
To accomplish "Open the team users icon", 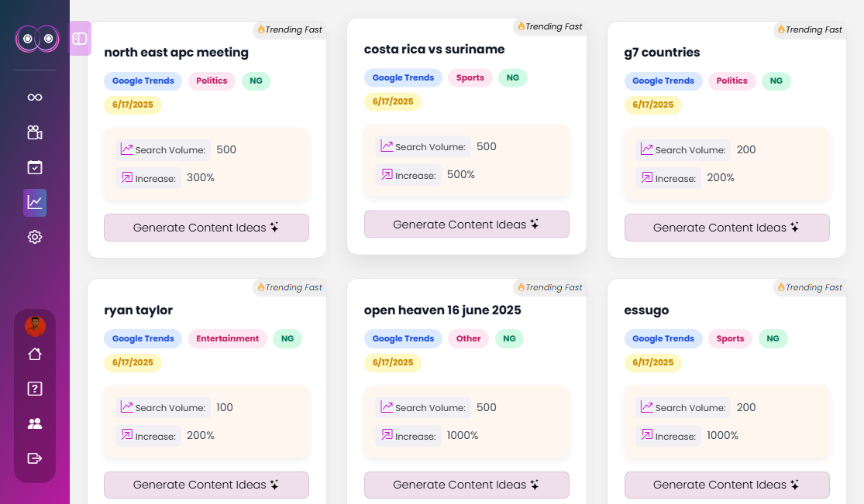I will click(x=35, y=423).
